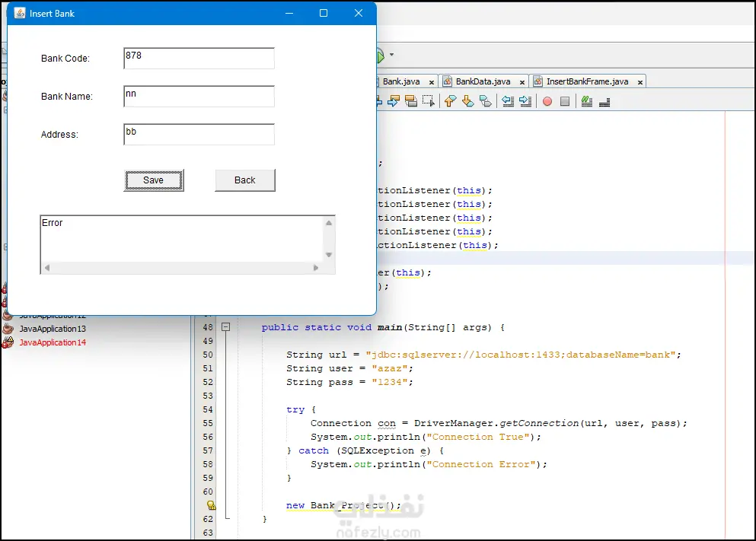The width and height of the screenshot is (756, 541).
Task: Click the text area's scroll right arrow
Action: [316, 268]
